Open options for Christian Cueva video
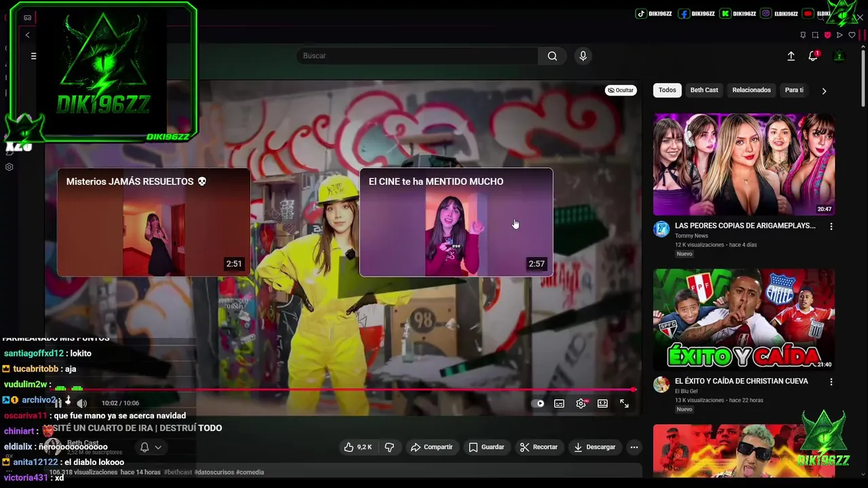Viewport: 868px width, 488px height. [831, 382]
